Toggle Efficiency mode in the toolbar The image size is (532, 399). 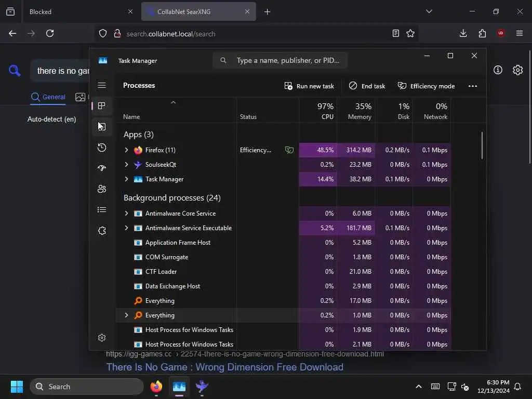click(426, 86)
